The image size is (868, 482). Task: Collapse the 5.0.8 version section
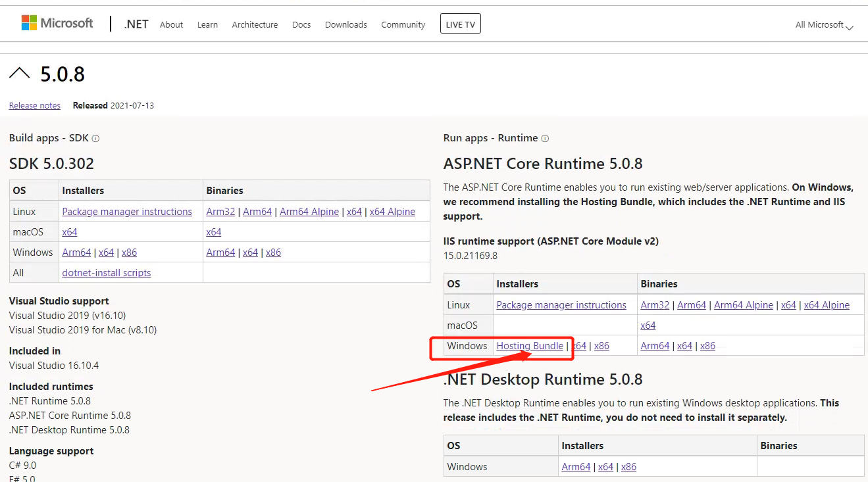tap(20, 73)
